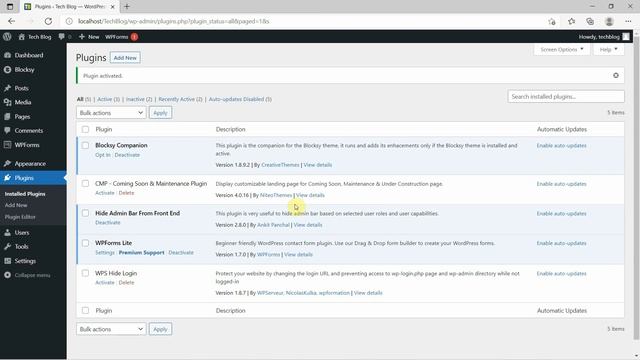Filter by Auto-updates Disabled
The height and width of the screenshot is (360, 640).
pos(240,99)
